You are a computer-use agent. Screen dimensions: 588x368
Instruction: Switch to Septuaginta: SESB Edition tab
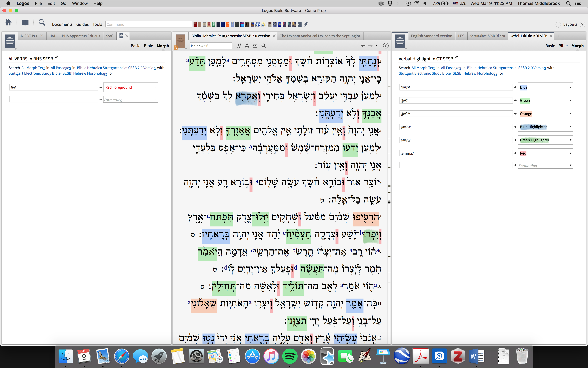point(487,36)
